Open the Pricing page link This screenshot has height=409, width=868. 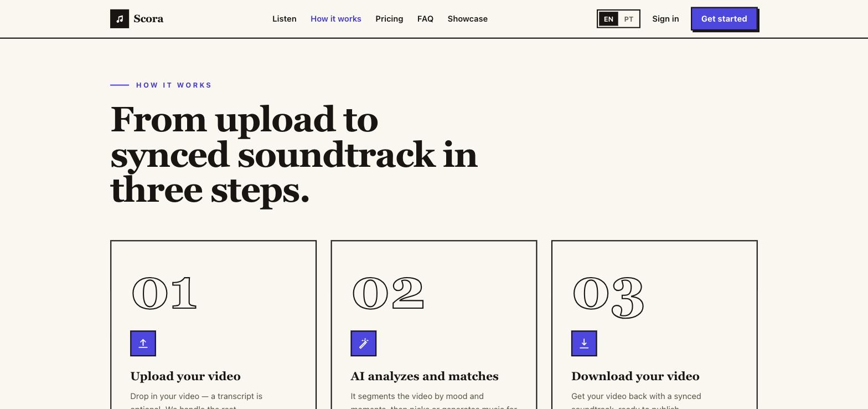(389, 19)
